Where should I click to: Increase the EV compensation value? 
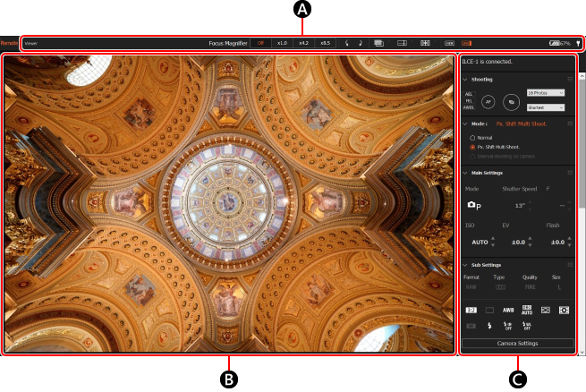coord(530,238)
